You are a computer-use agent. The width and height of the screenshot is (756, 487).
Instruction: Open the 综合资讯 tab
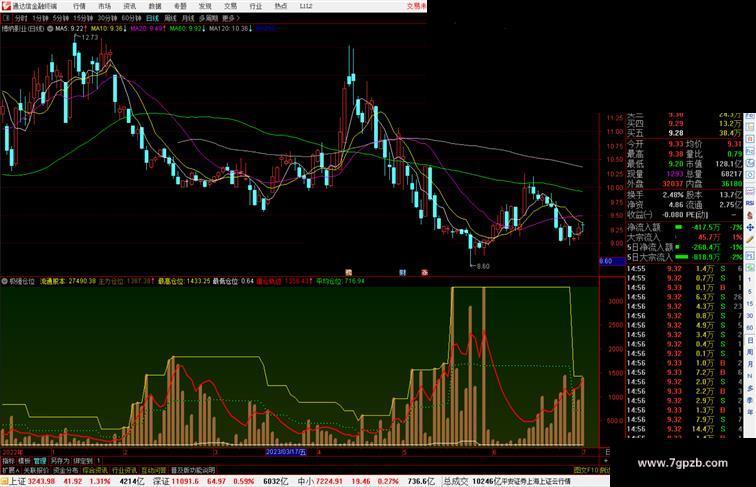(x=95, y=470)
